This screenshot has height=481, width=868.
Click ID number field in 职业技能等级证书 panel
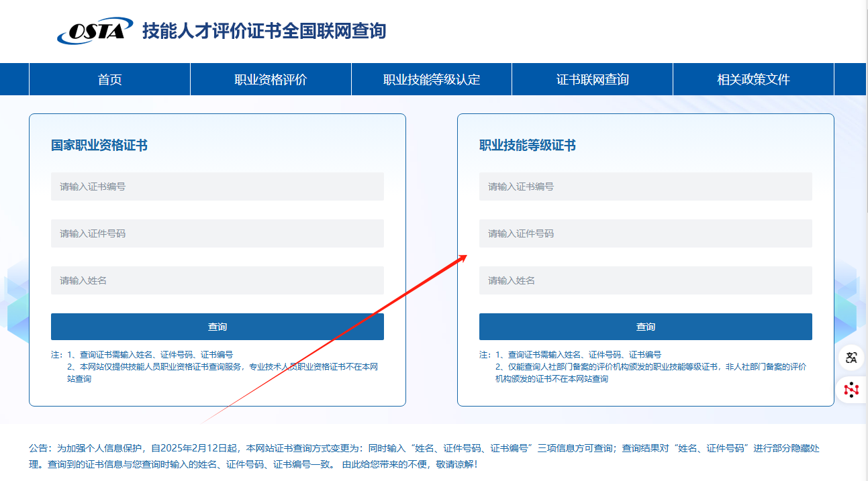tap(645, 233)
